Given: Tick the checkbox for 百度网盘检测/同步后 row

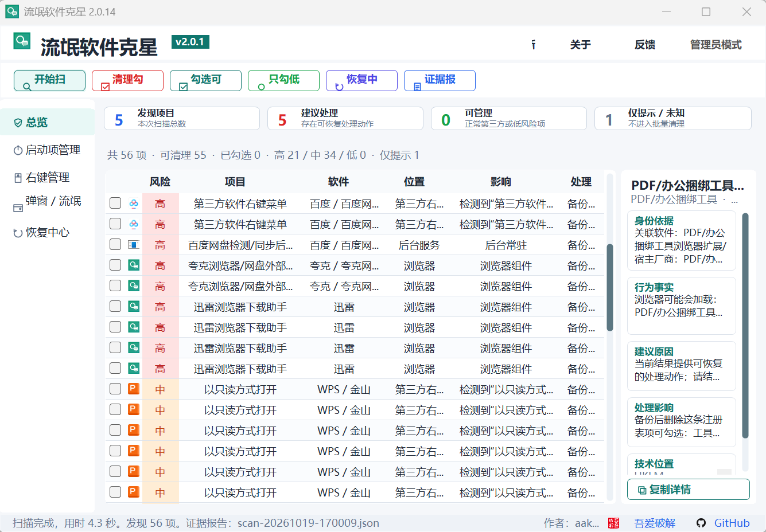Looking at the screenshot, I should point(115,245).
